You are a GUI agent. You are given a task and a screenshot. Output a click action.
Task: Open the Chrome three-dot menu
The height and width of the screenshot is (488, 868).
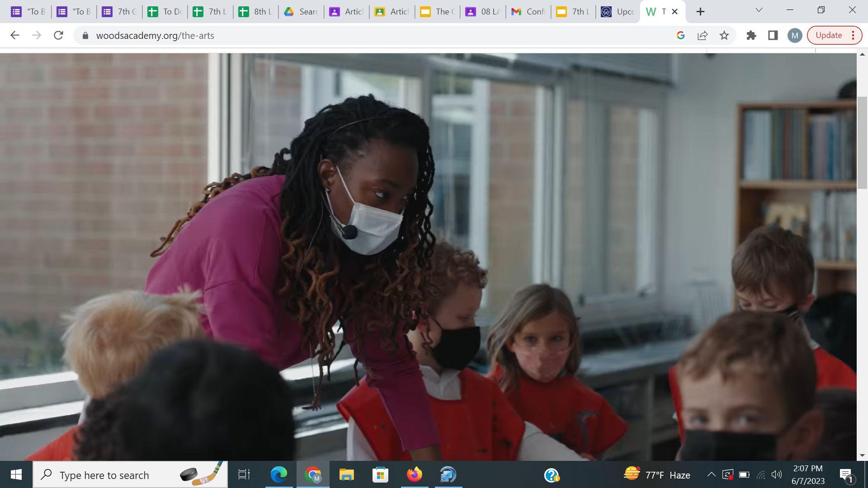coord(853,35)
